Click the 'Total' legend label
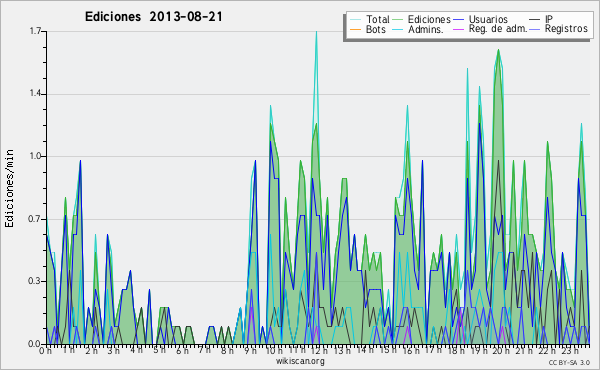This screenshot has width=600, height=370. (x=378, y=19)
